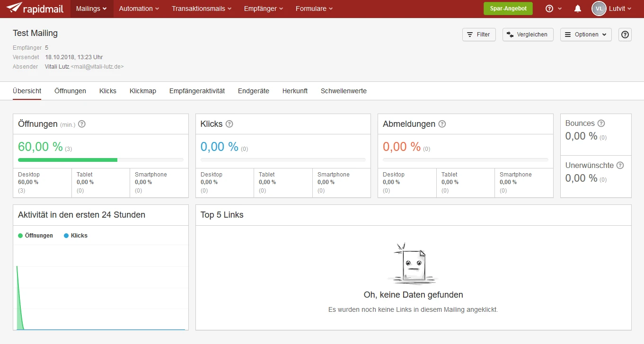Click the help question mark in the top bar

pos(550,8)
